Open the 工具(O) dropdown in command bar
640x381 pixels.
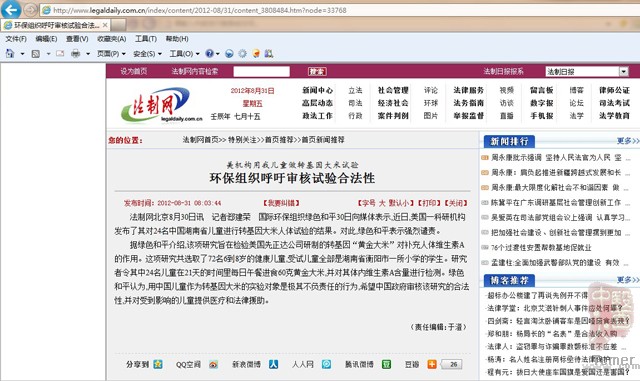tap(184, 53)
